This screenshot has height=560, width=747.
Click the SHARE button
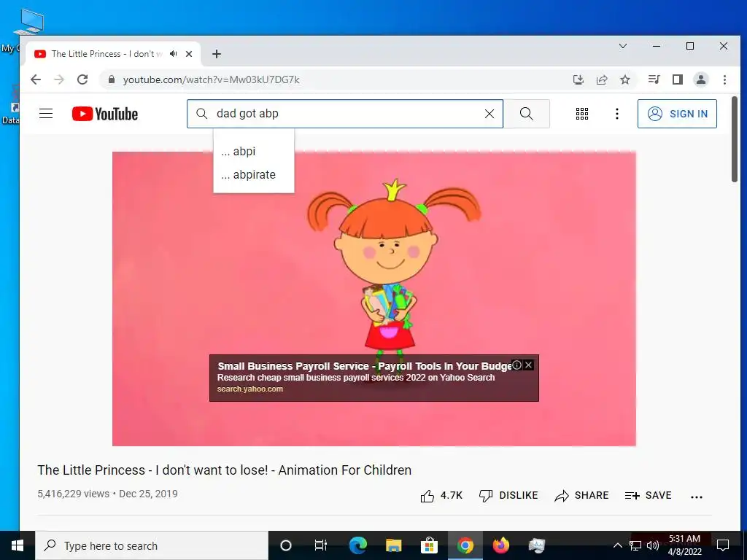tap(581, 496)
